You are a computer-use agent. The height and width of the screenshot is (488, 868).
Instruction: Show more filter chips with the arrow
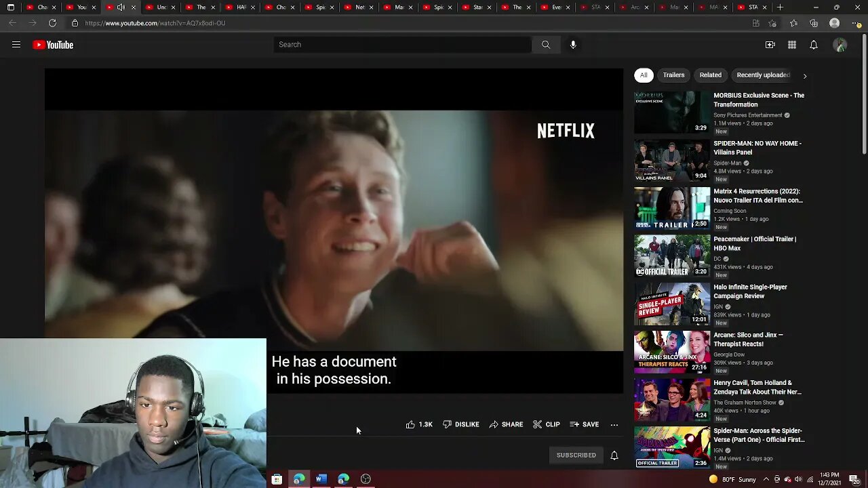[805, 76]
